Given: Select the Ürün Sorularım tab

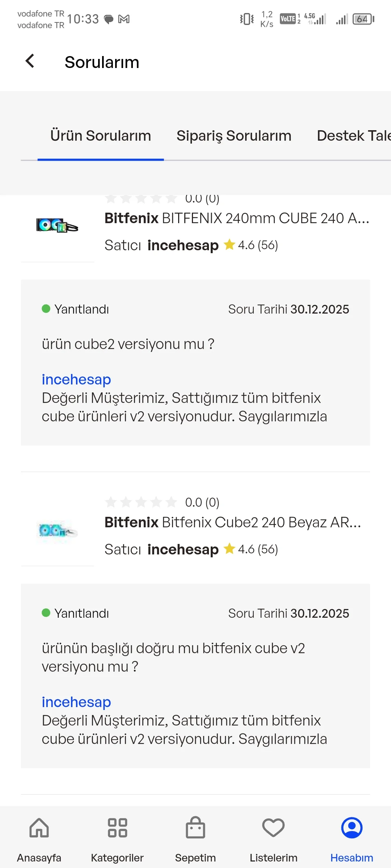Looking at the screenshot, I should (101, 136).
